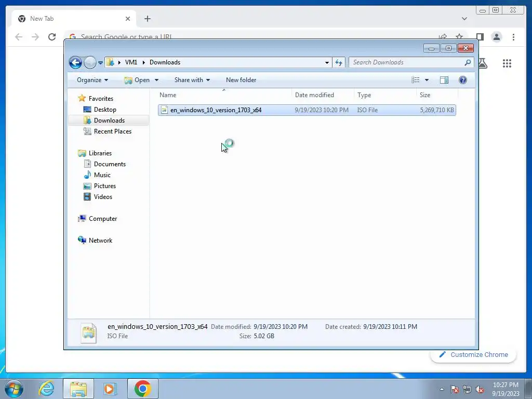Open Recent Places in navigation pane
This screenshot has width=532, height=399.
(113, 131)
